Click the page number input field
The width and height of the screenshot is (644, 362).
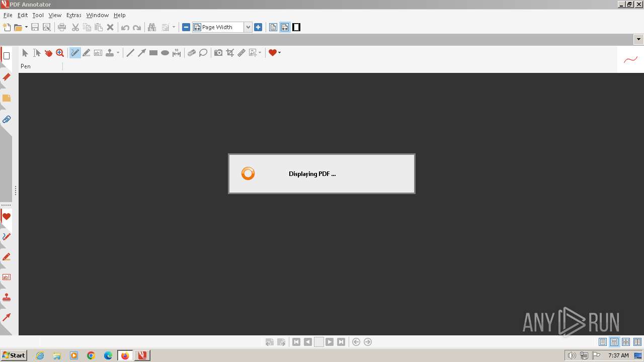[319, 342]
